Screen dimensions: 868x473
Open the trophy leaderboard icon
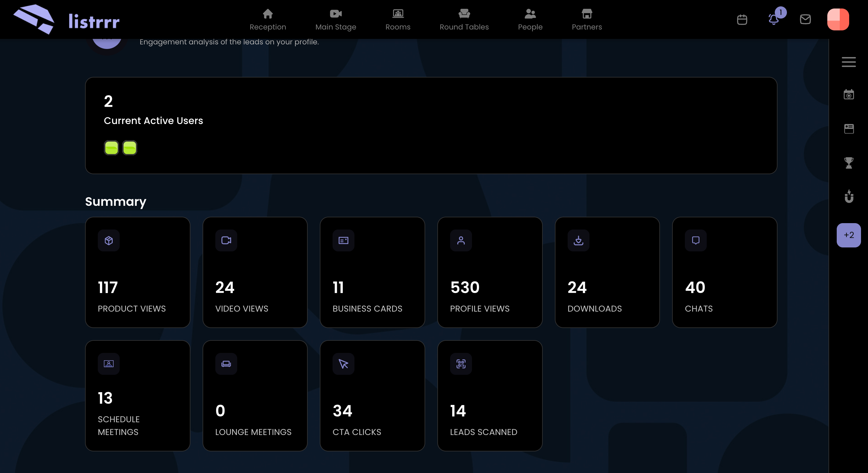849,163
